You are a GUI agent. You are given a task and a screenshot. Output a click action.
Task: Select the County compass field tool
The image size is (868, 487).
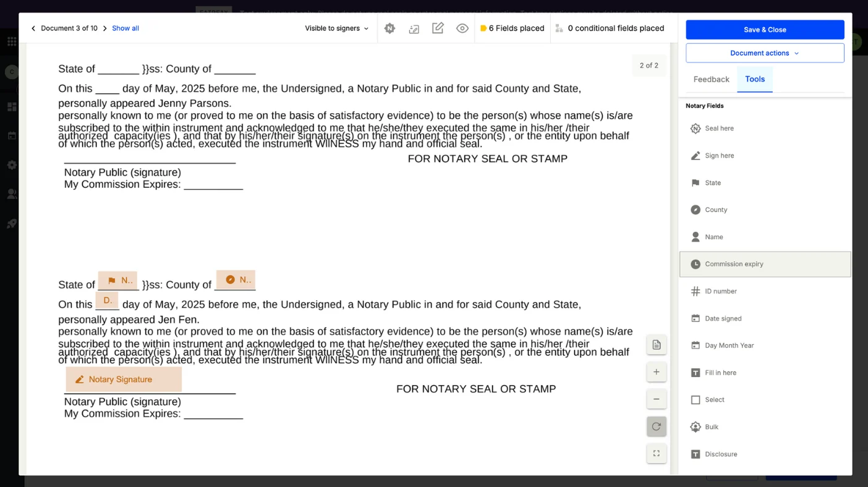[765, 210]
